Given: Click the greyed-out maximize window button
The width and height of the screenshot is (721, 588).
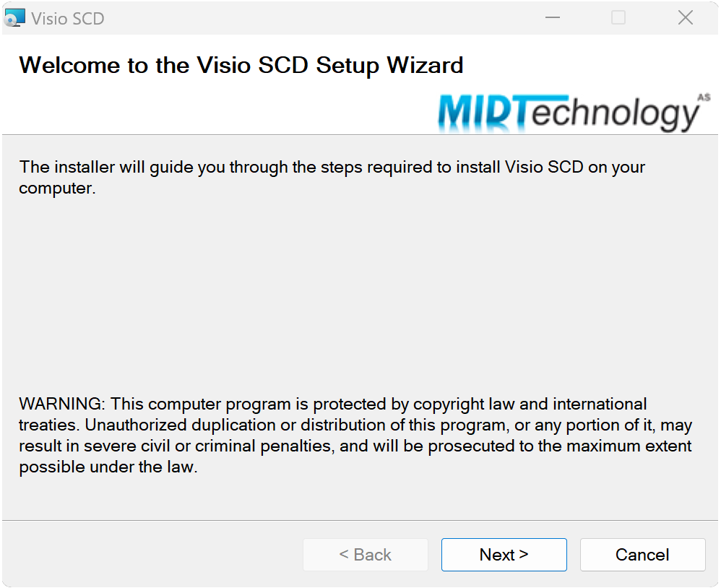Looking at the screenshot, I should pos(618,18).
